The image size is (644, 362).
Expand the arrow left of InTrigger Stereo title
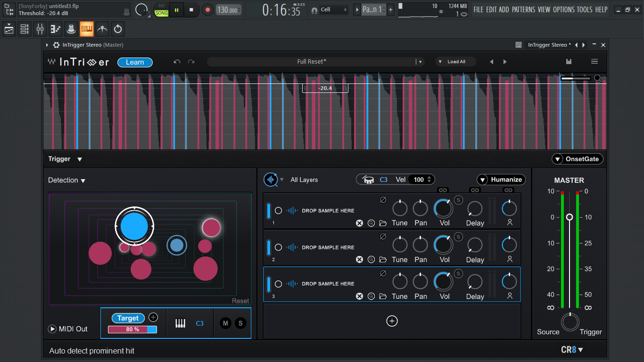tap(47, 45)
